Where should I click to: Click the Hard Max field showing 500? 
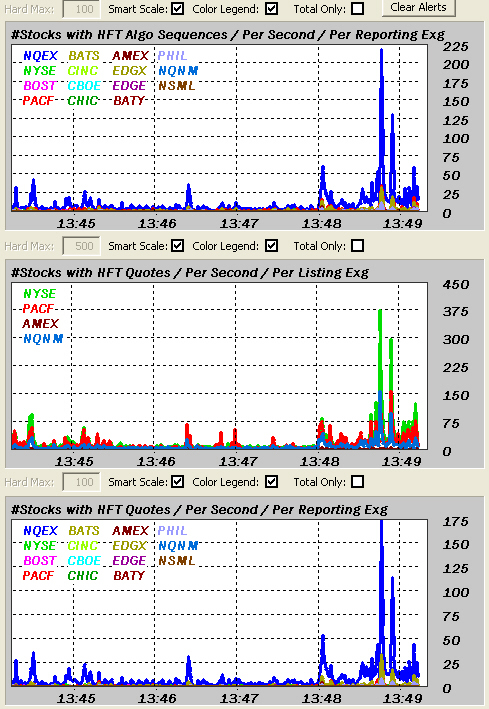click(81, 246)
